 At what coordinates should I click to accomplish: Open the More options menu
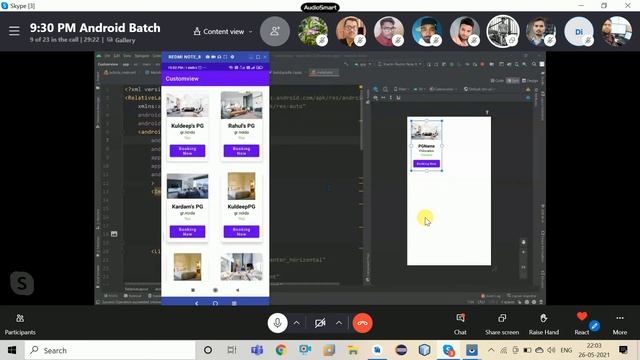(620, 324)
